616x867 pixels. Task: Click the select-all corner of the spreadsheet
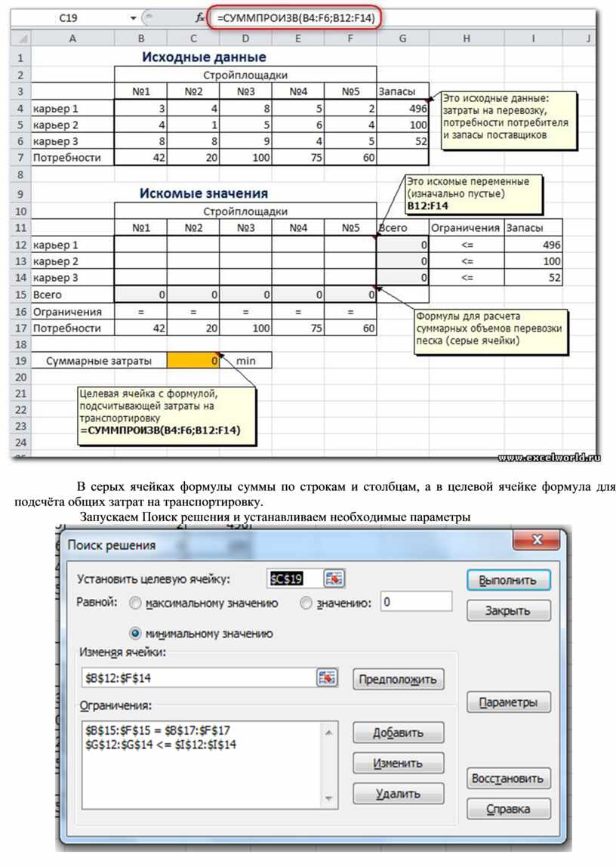click(21, 38)
